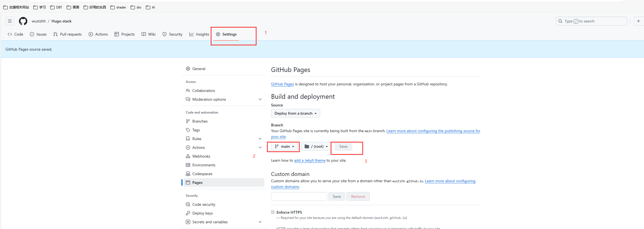This screenshot has height=229, width=644.
Task: Click the plus create-new icon
Action: click(639, 21)
